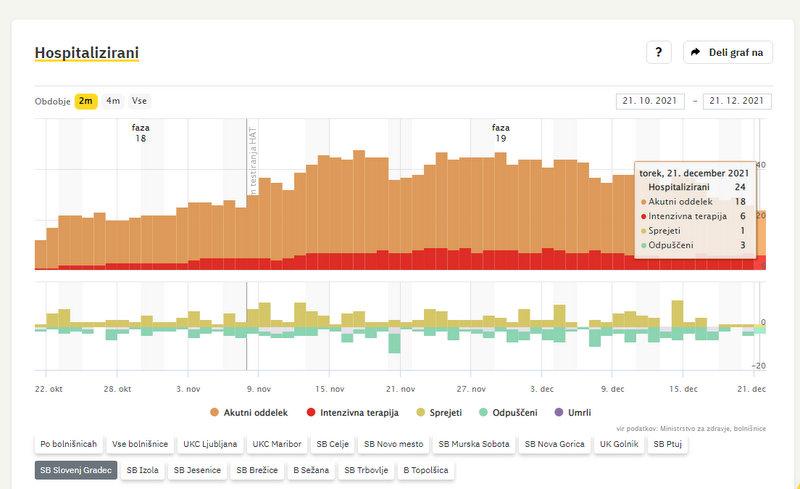This screenshot has height=489, width=800.
Task: Toggle the Akutni oddelek legend series
Action: tap(249, 412)
